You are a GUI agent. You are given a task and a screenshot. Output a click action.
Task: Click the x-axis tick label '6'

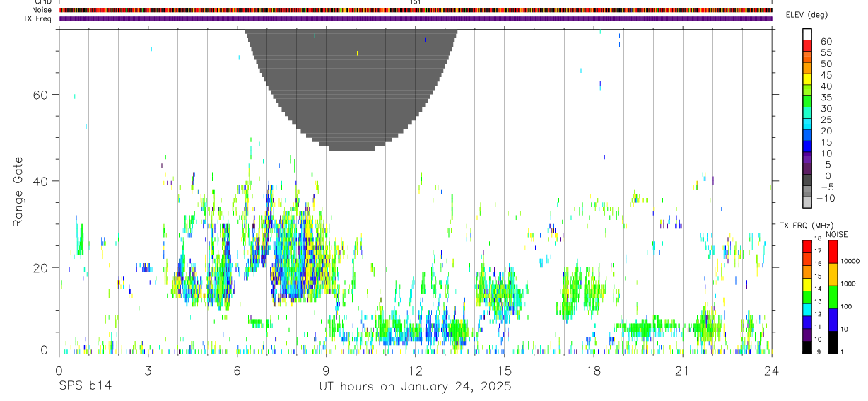(237, 371)
